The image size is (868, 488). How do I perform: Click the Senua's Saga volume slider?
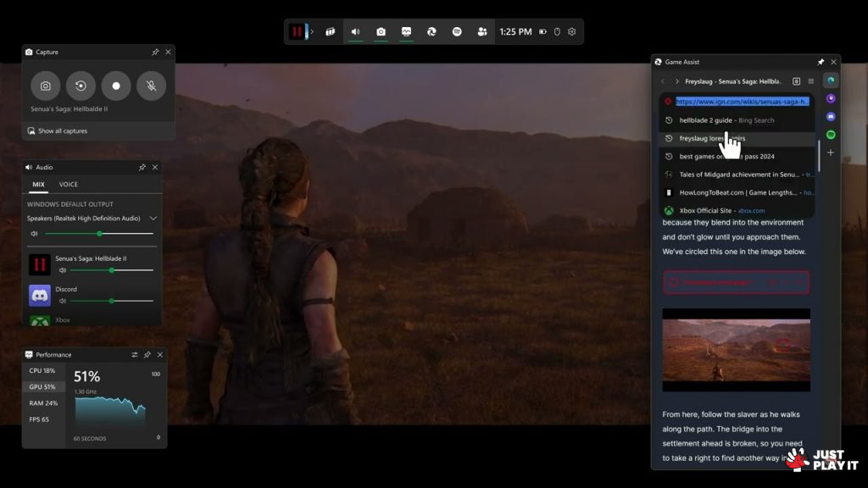point(111,270)
